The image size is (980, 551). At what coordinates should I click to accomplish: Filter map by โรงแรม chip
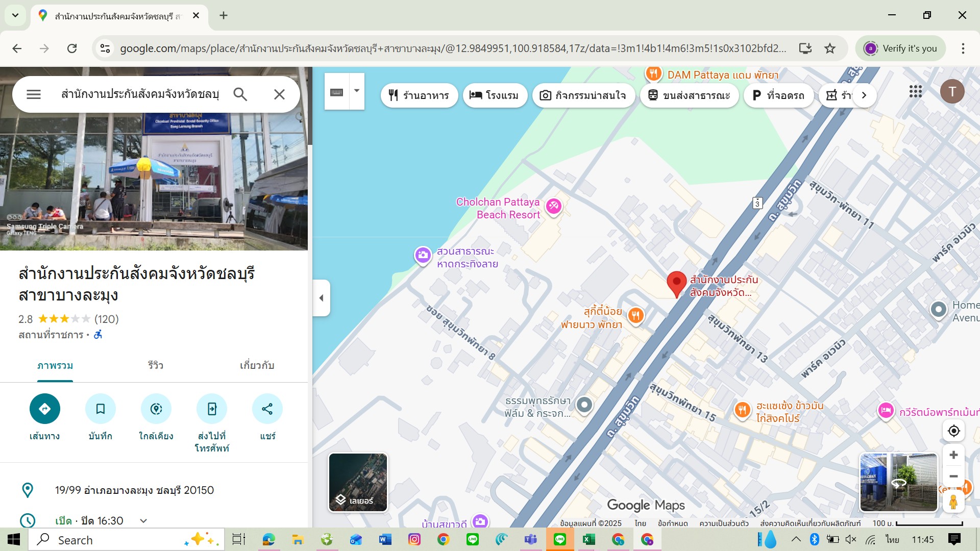pyautogui.click(x=494, y=95)
